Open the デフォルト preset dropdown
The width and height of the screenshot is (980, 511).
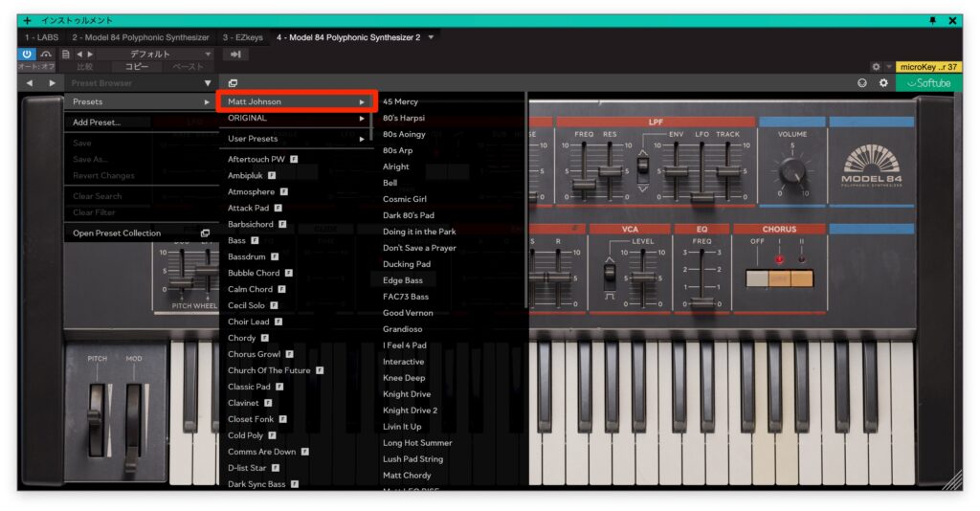point(153,54)
